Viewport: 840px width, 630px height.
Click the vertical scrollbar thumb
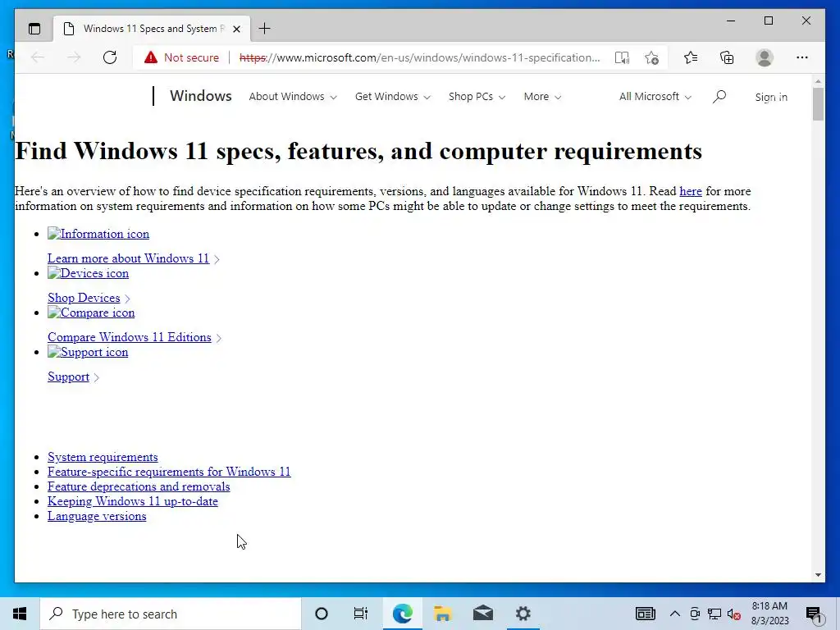click(x=818, y=104)
